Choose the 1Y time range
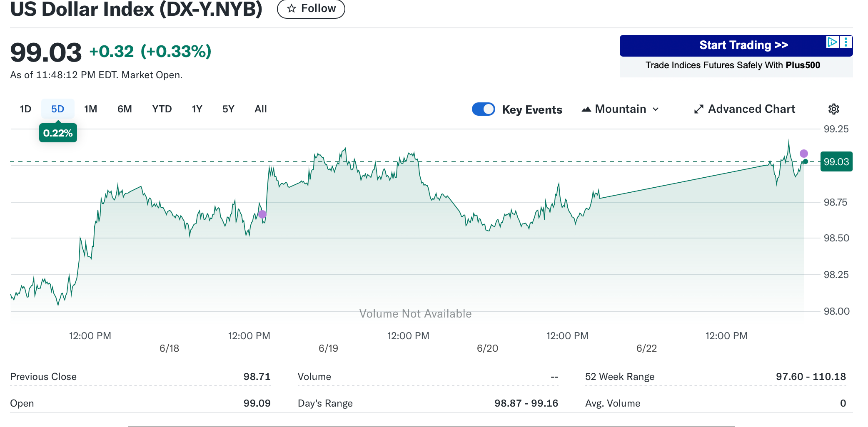The height and width of the screenshot is (427, 868). click(x=197, y=109)
